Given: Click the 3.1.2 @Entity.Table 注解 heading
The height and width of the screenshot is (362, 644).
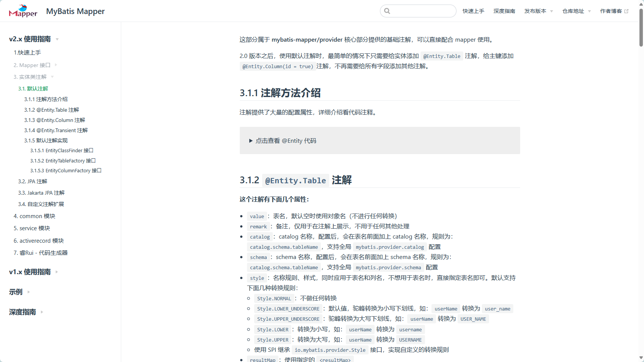Looking at the screenshot, I should pyautogui.click(x=295, y=180).
